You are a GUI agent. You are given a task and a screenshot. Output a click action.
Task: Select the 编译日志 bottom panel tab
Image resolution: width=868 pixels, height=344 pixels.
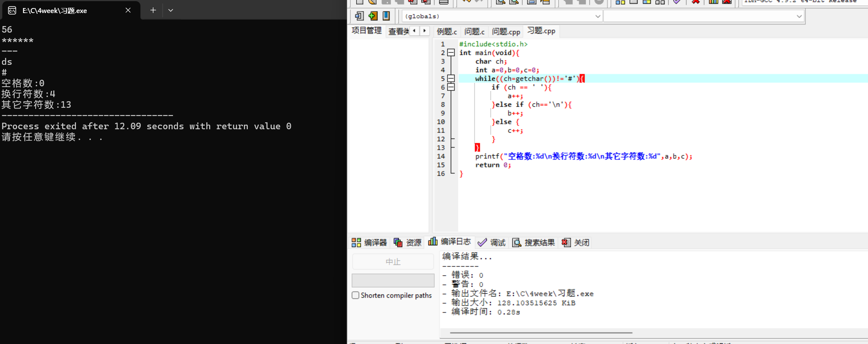[x=450, y=242]
